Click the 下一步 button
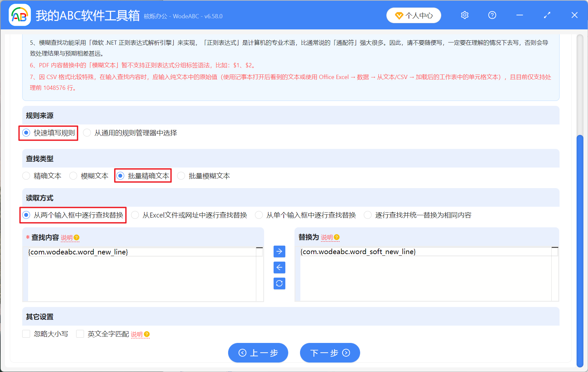The height and width of the screenshot is (372, 588). [x=329, y=353]
